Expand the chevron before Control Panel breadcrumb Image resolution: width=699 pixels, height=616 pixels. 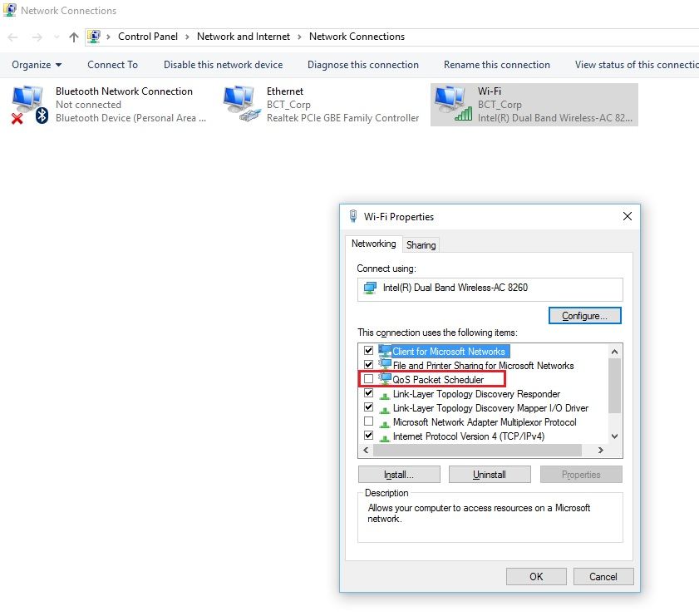pyautogui.click(x=108, y=37)
